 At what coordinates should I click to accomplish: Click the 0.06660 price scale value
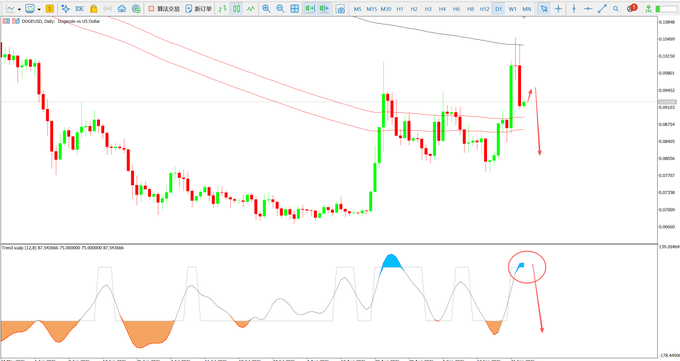[x=667, y=226]
